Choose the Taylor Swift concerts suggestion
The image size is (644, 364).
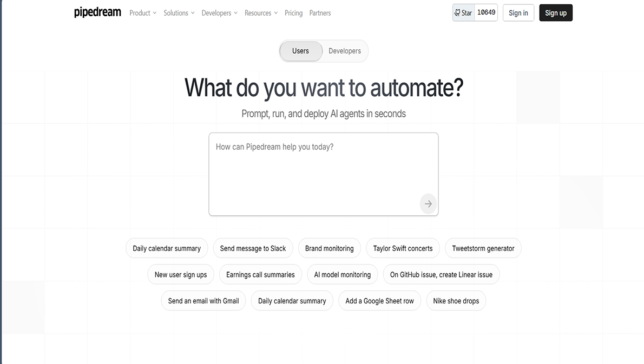(x=403, y=248)
